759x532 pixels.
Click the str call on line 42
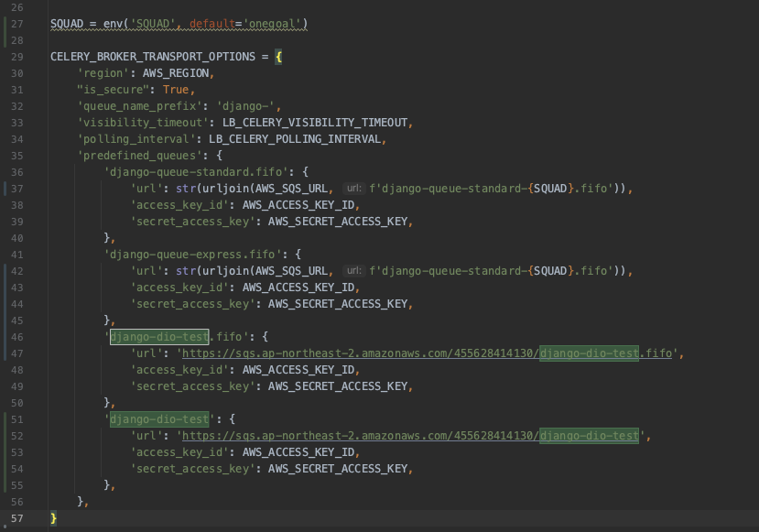186,271
